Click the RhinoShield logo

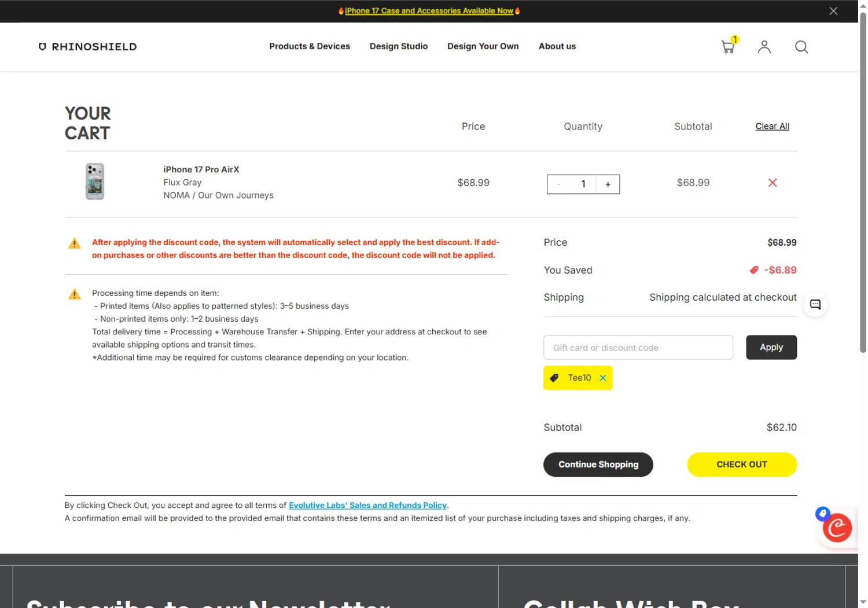coord(87,47)
